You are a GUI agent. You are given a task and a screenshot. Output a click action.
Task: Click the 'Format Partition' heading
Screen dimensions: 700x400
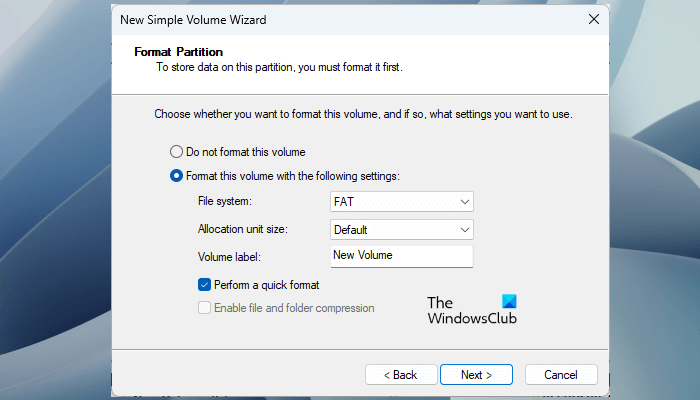coord(178,51)
